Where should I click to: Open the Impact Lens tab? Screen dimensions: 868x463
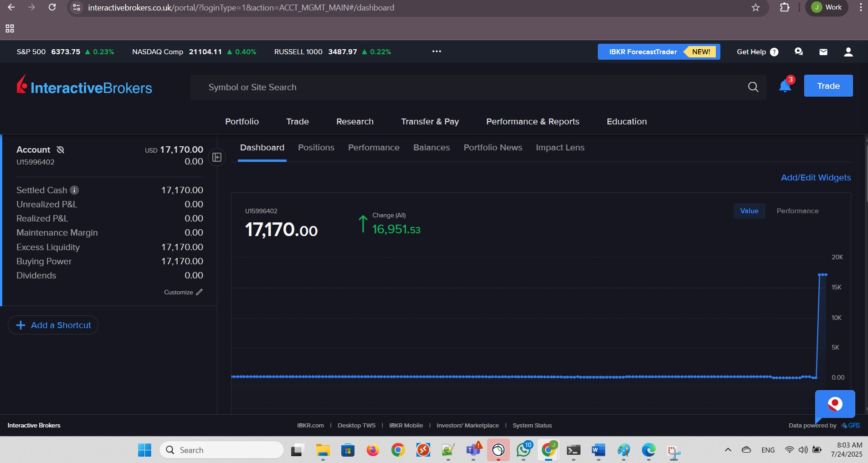pos(560,148)
